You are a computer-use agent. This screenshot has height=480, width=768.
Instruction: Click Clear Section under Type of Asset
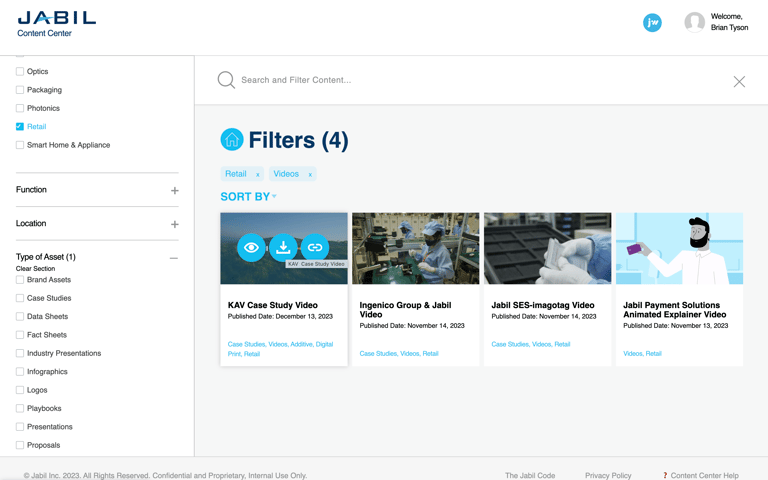35,268
